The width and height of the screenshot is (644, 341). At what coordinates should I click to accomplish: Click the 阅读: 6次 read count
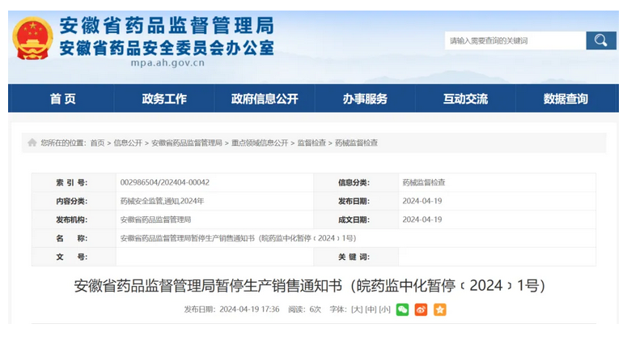point(304,309)
